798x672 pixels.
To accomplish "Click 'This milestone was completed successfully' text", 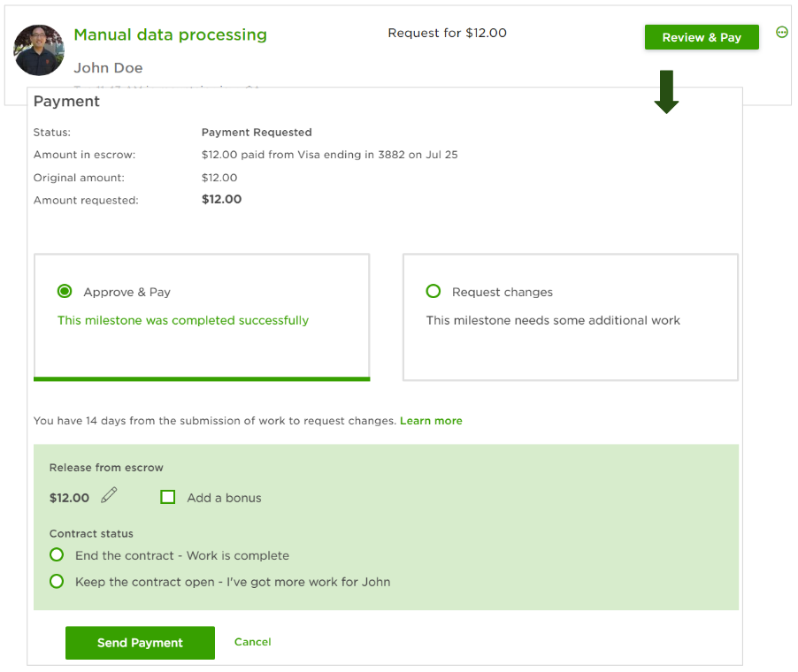I will pyautogui.click(x=183, y=320).
